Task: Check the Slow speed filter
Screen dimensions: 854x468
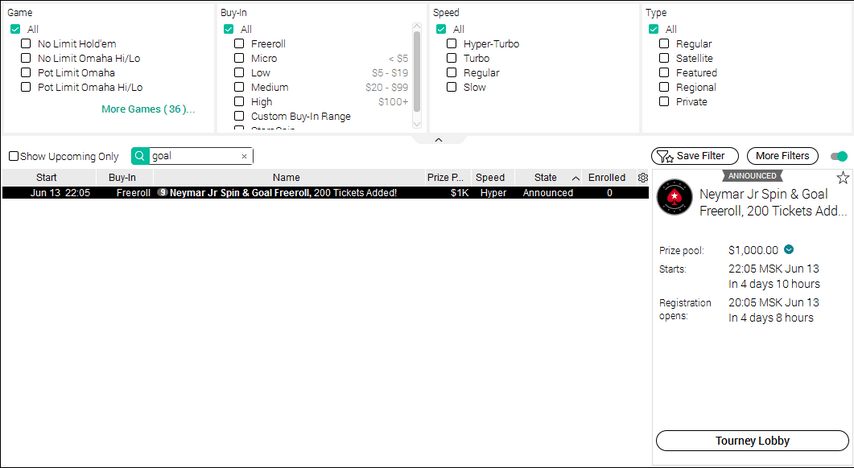Action: (452, 87)
